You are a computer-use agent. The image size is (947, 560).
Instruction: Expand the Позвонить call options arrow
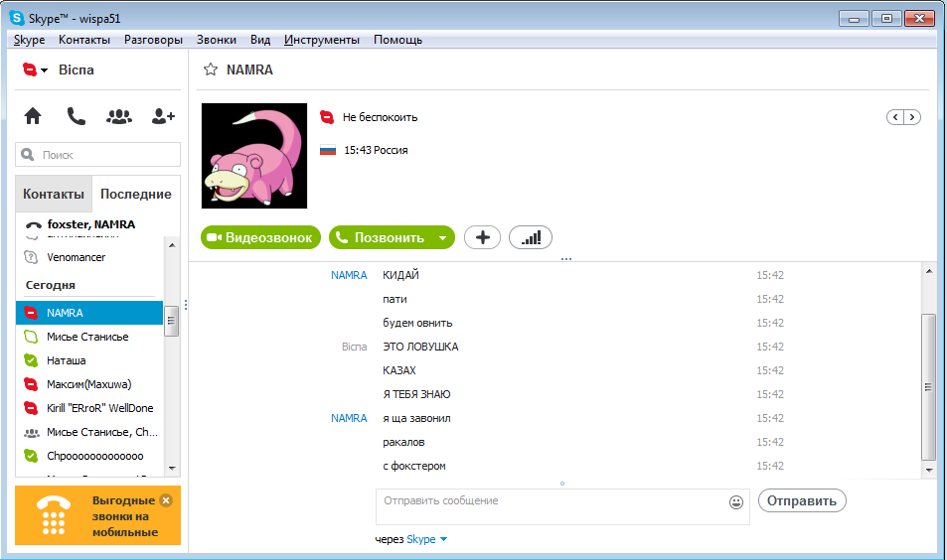pos(442,238)
